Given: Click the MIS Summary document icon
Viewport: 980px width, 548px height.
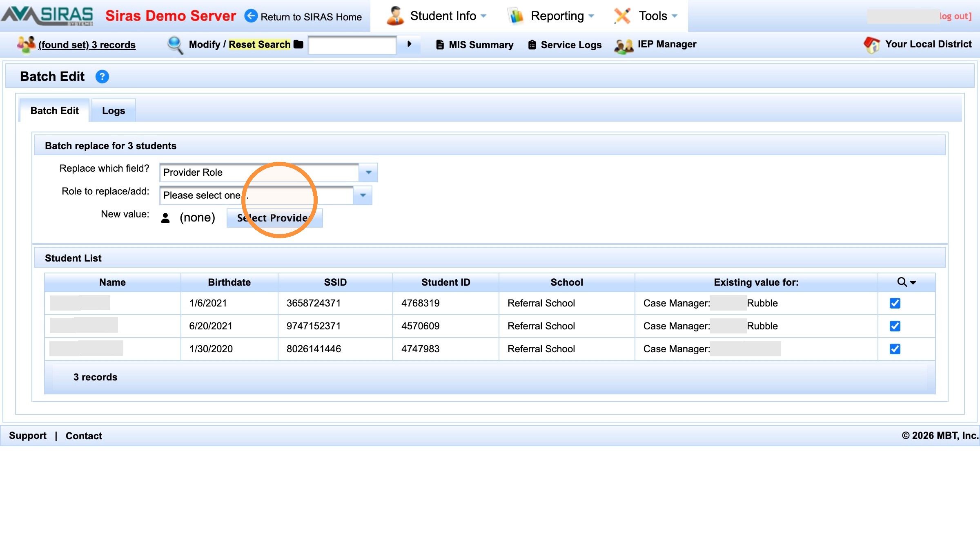Looking at the screenshot, I should (x=440, y=45).
